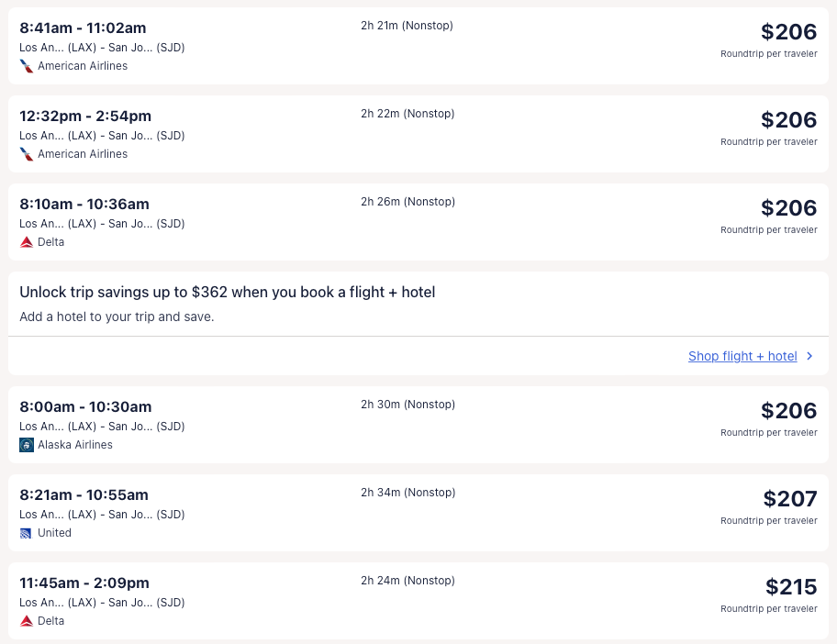The image size is (837, 644).
Task: Pick the 8:00am - 10:30am Alaska flight
Action: (85, 407)
